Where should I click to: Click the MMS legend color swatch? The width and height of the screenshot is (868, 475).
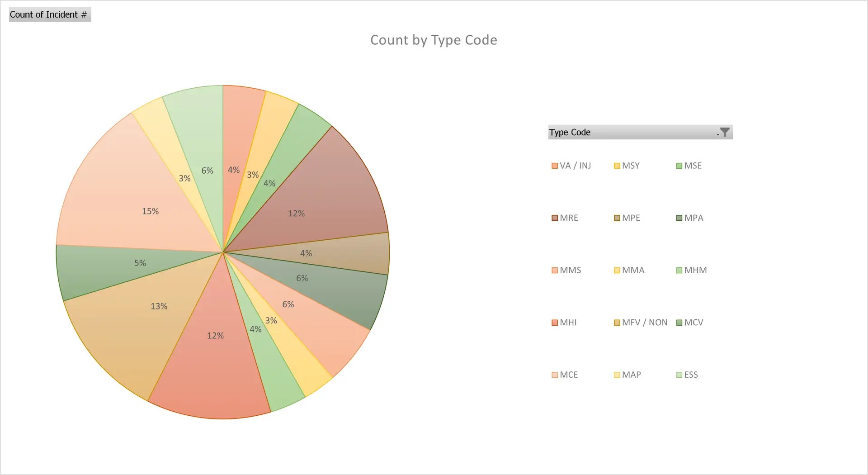point(555,271)
